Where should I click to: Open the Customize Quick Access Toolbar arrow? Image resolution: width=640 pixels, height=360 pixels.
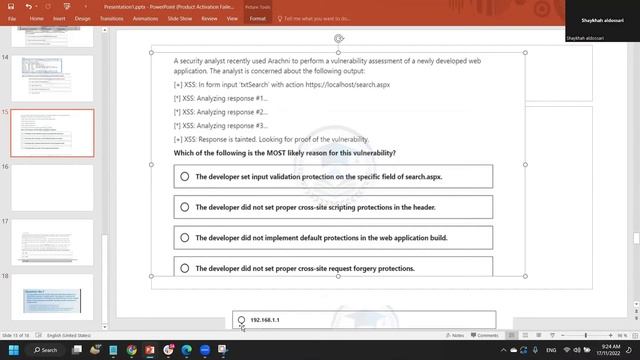click(x=85, y=7)
